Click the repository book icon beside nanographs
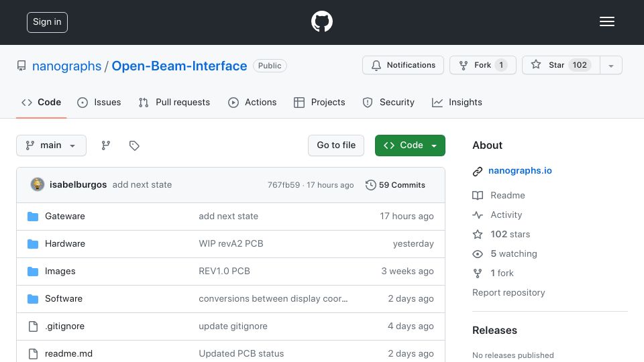This screenshot has height=362, width=644. (x=21, y=66)
